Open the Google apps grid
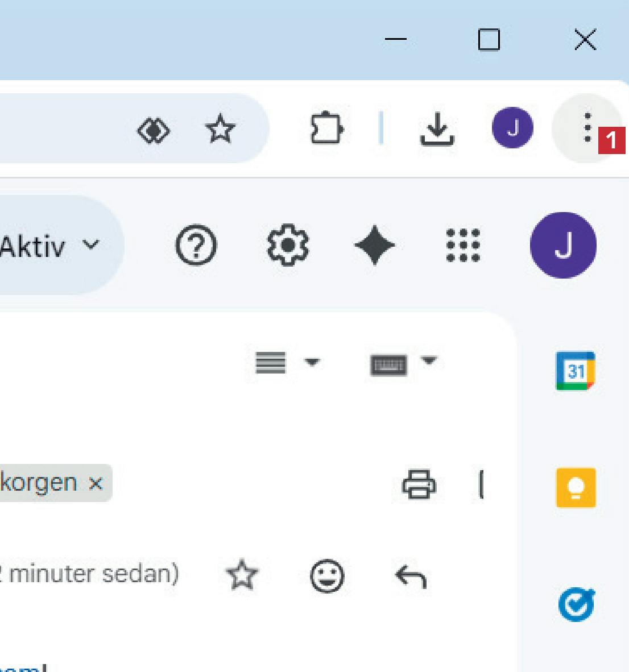 point(463,246)
